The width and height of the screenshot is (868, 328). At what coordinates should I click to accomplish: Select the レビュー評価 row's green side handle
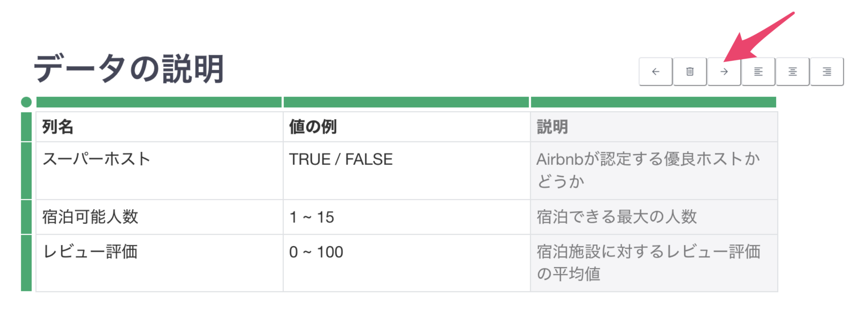tap(26, 263)
